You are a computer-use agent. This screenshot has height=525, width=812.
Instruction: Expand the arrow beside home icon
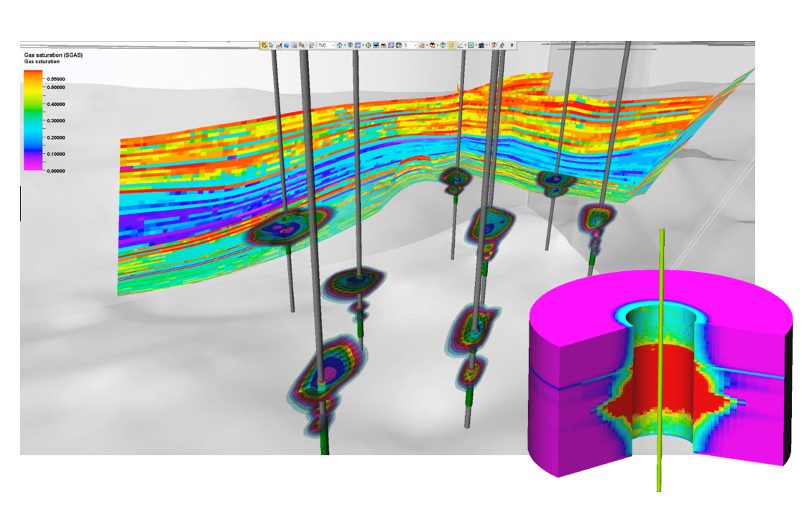[345, 45]
